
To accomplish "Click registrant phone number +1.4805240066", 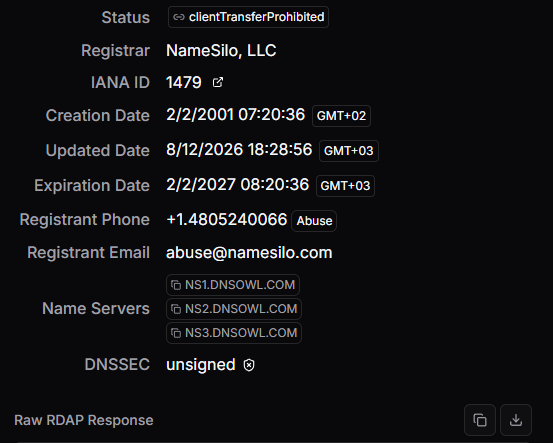I will point(227,220).
